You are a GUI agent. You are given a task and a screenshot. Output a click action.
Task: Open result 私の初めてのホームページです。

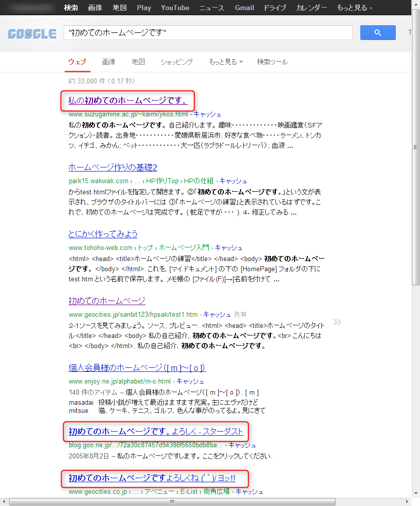128,100
